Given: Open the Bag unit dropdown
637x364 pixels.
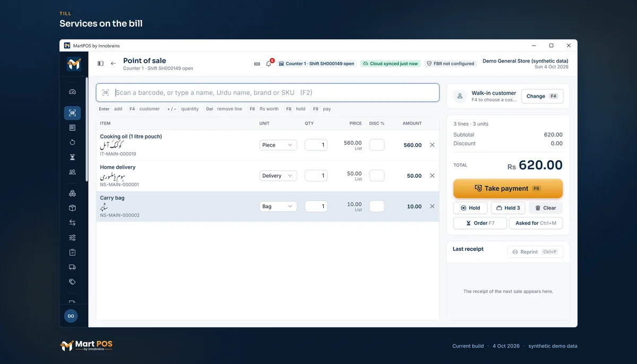Looking at the screenshot, I should (x=278, y=206).
